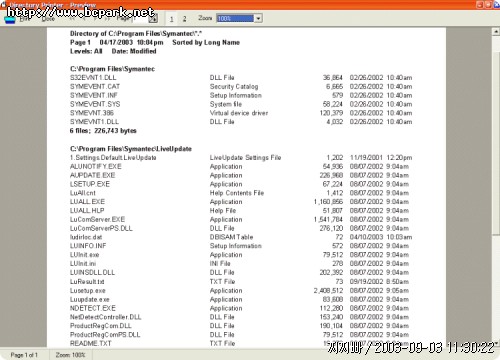Click the ProductRegComPS.DLL file name
Screen dimensions: 500x360
105,335
